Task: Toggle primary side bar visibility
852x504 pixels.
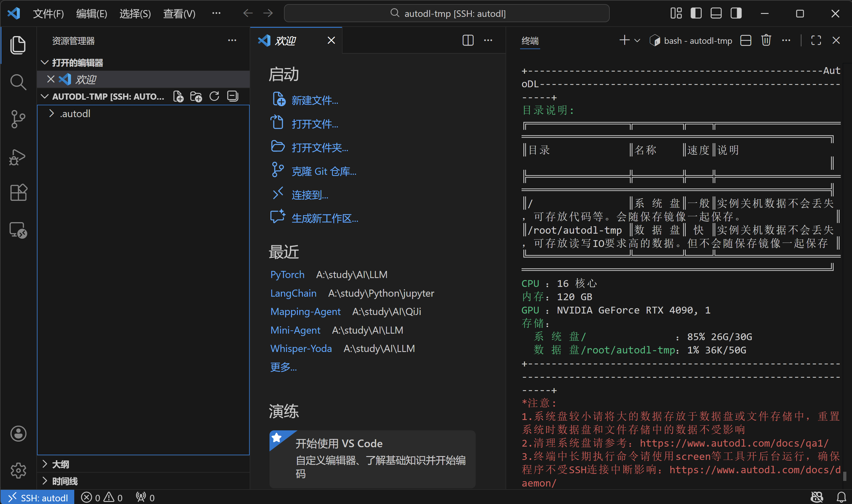Action: 696,13
